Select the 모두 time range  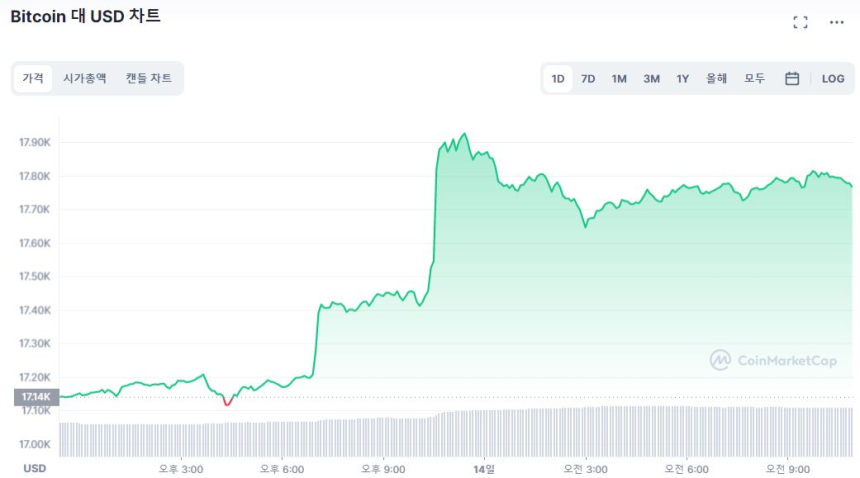click(x=754, y=79)
